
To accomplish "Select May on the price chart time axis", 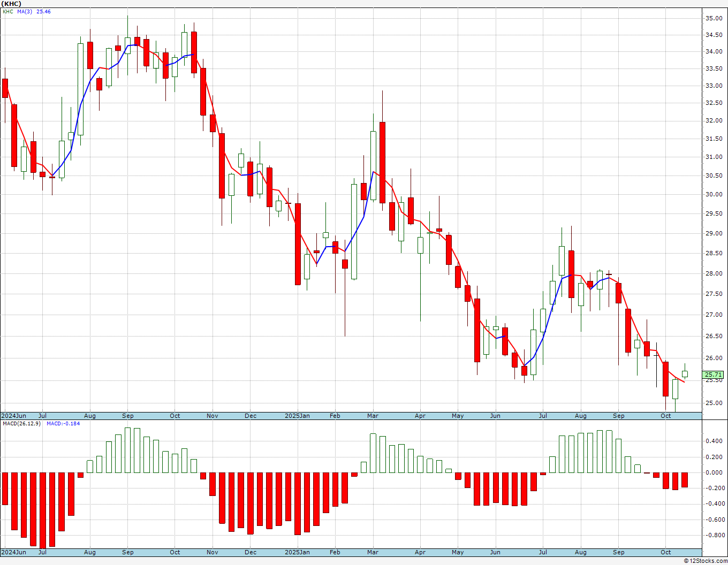I will (x=458, y=416).
